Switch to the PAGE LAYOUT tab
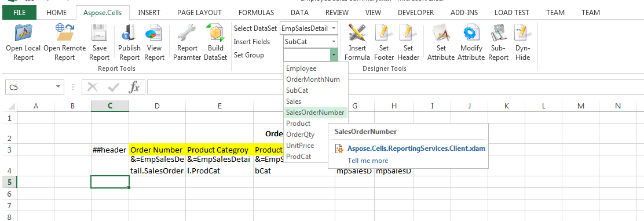The height and width of the screenshot is (221, 644). click(x=200, y=13)
